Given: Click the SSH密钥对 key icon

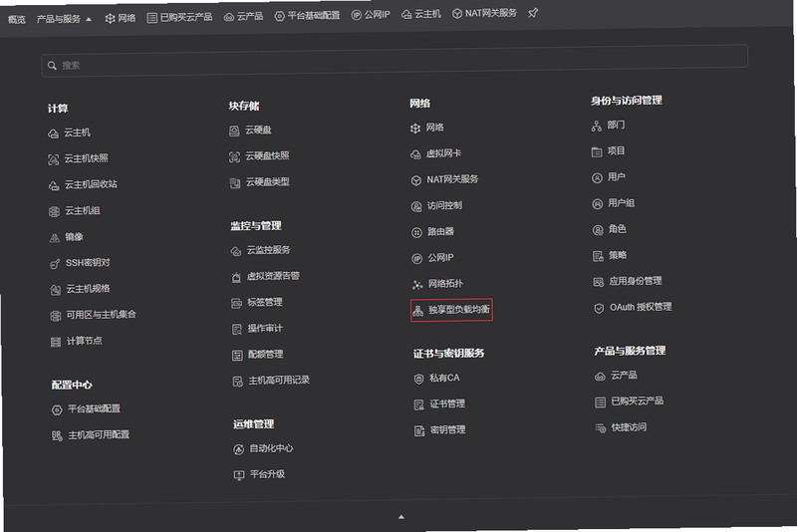Looking at the screenshot, I should pos(55,264).
